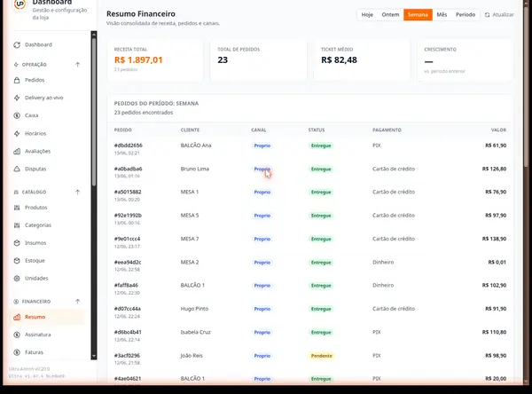Collapse the Financeiro section arrow

(78, 302)
